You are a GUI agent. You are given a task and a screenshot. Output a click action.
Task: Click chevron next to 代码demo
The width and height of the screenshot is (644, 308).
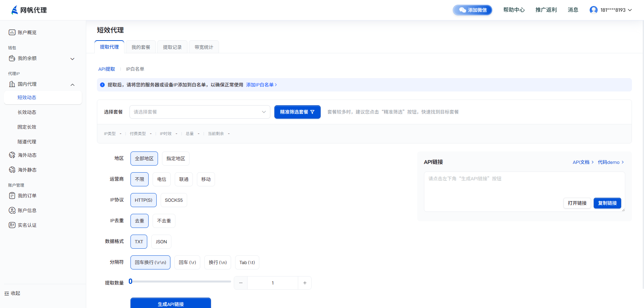pyautogui.click(x=623, y=162)
